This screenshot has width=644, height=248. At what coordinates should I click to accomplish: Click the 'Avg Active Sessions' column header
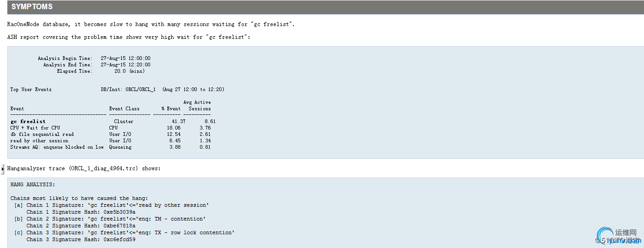pos(197,105)
